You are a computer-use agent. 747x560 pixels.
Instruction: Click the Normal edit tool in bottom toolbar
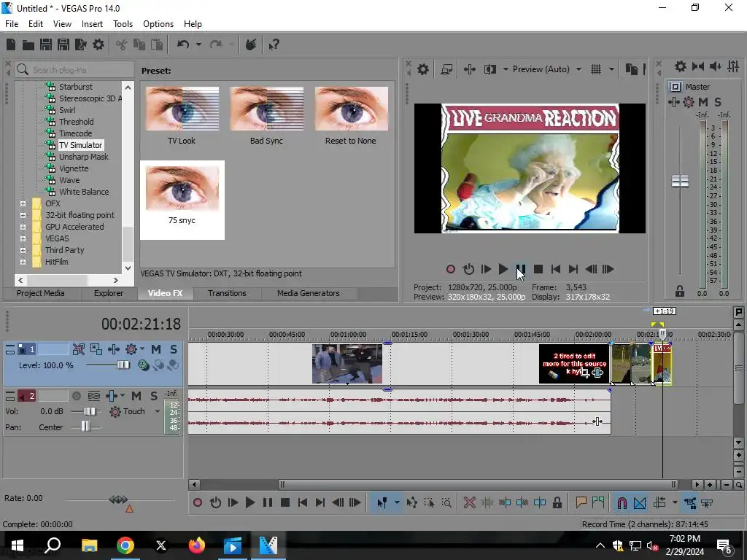[x=382, y=503]
